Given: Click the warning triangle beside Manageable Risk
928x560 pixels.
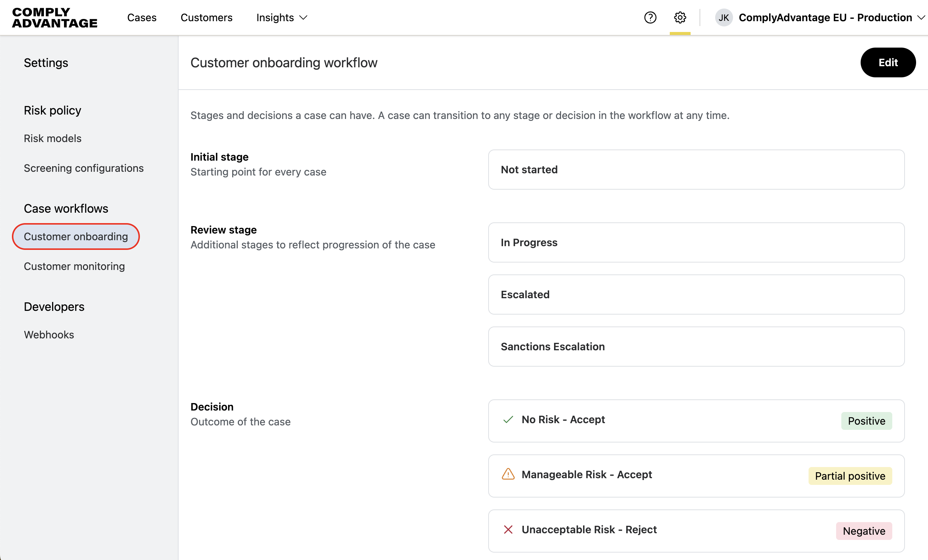Looking at the screenshot, I should [x=508, y=474].
